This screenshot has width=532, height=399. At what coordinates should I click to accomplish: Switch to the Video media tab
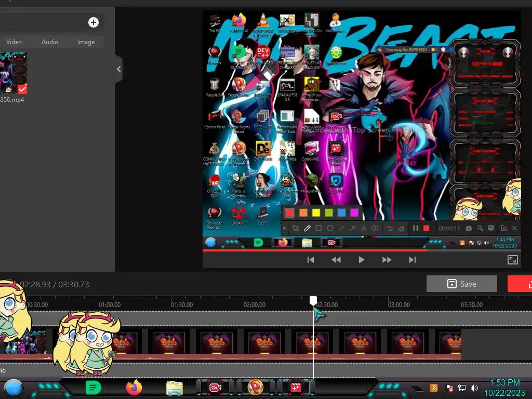14,42
